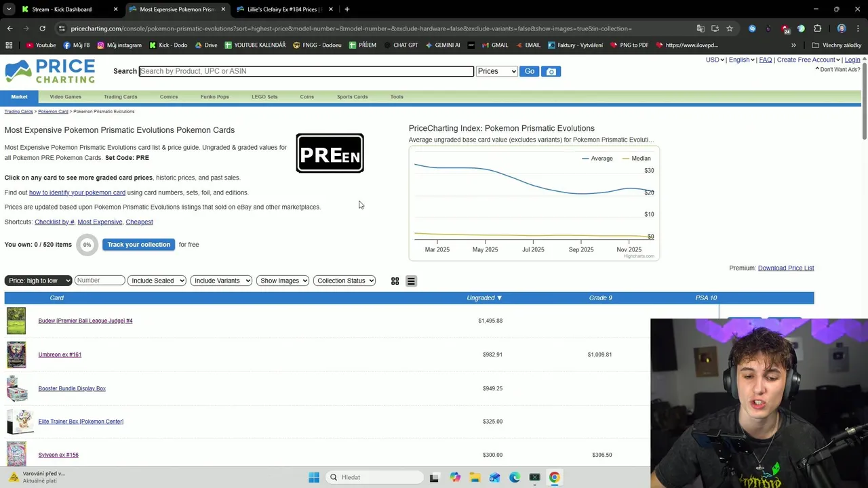
Task: Open the Download Price List link
Action: tap(786, 268)
